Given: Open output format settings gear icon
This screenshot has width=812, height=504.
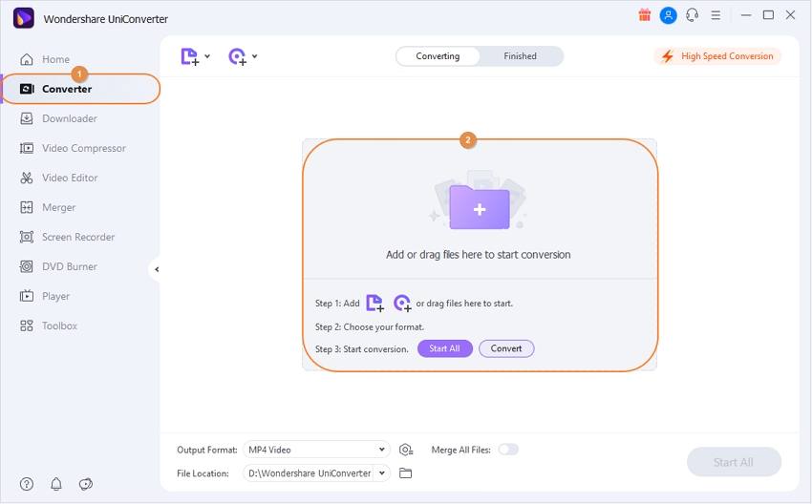Looking at the screenshot, I should pos(405,450).
